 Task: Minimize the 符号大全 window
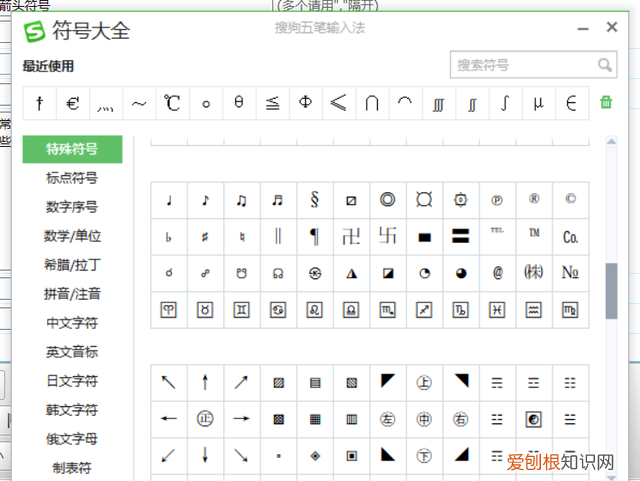(583, 29)
